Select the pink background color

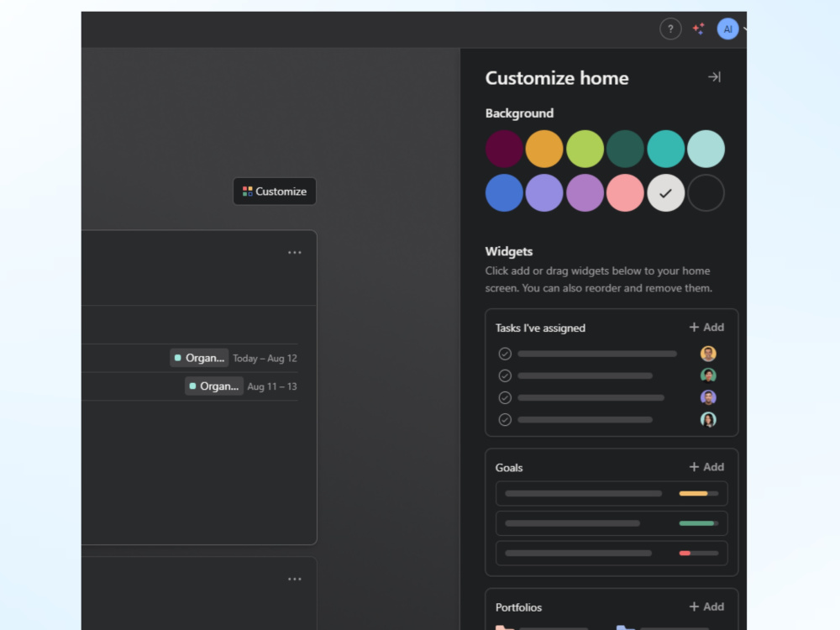click(625, 193)
